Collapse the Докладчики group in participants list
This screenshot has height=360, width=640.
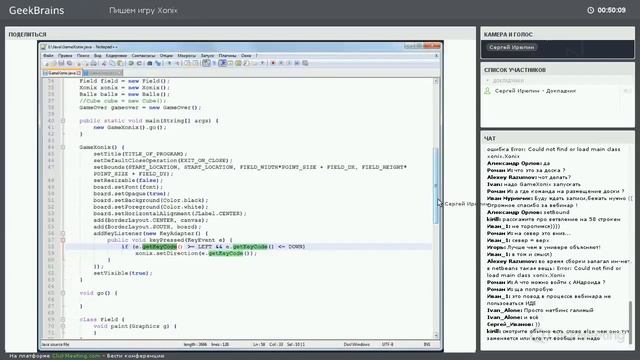[487, 80]
